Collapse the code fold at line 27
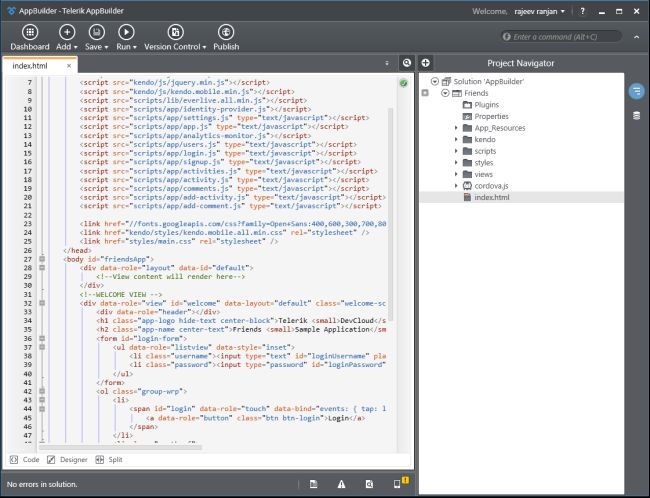 tap(42, 259)
